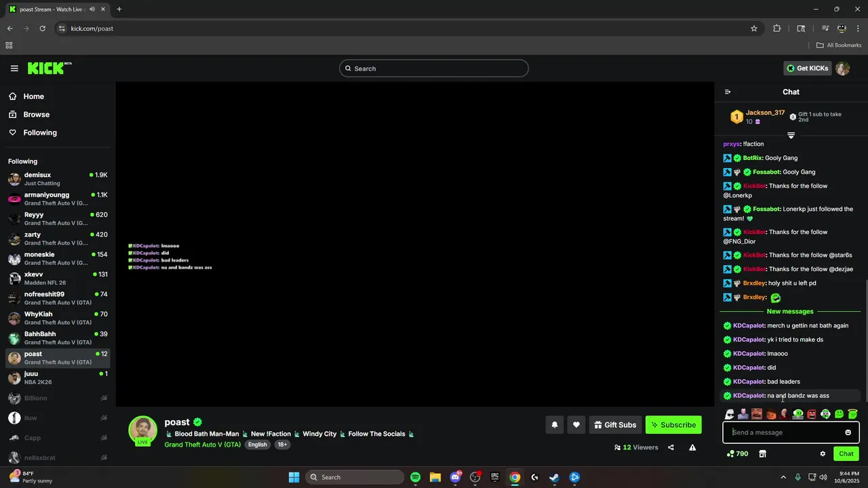The width and height of the screenshot is (868, 488).
Task: Open moneskie channel in Following list
Action: coord(58,258)
